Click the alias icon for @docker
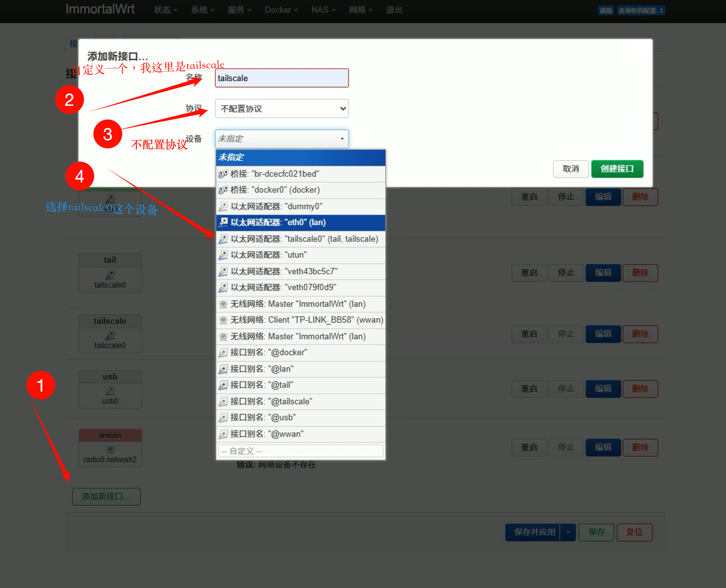Image resolution: width=726 pixels, height=588 pixels. click(223, 353)
